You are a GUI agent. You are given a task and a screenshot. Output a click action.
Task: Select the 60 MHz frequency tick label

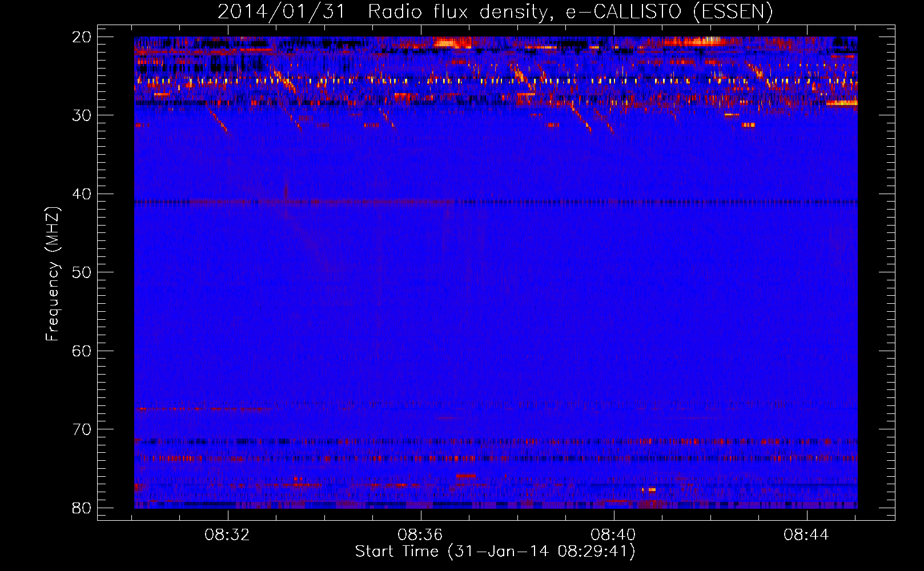[82, 351]
